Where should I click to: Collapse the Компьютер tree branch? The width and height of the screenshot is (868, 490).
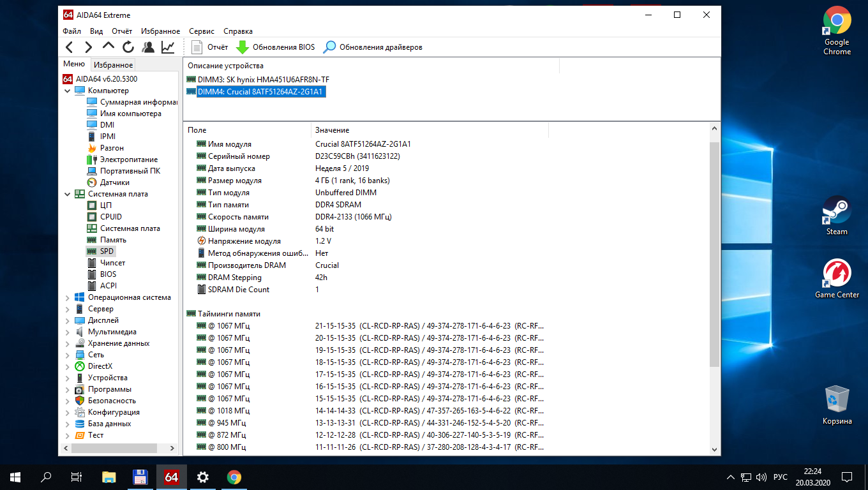(68, 91)
